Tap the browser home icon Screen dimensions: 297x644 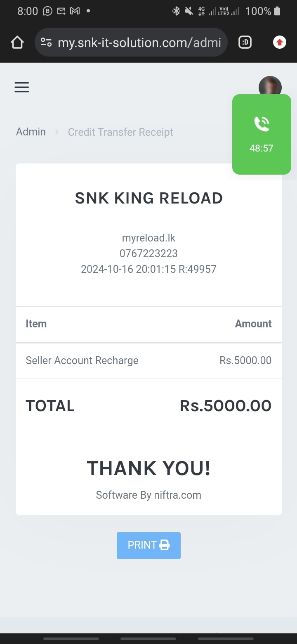click(x=17, y=42)
